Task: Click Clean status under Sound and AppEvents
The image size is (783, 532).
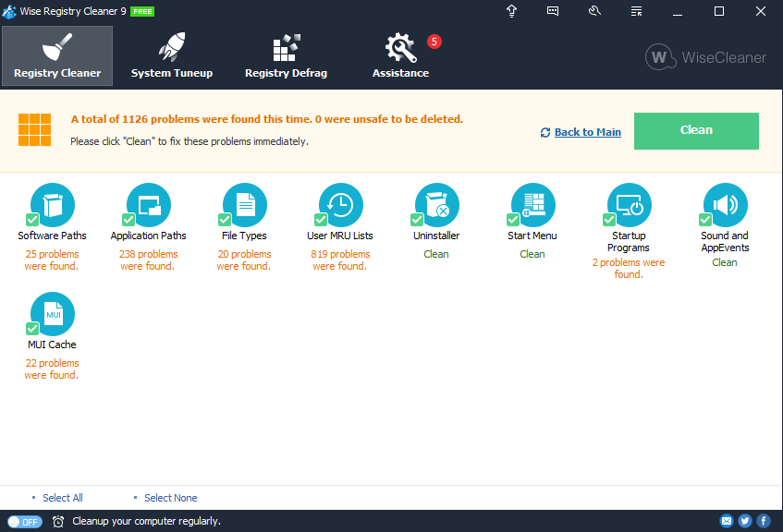Action: [725, 262]
